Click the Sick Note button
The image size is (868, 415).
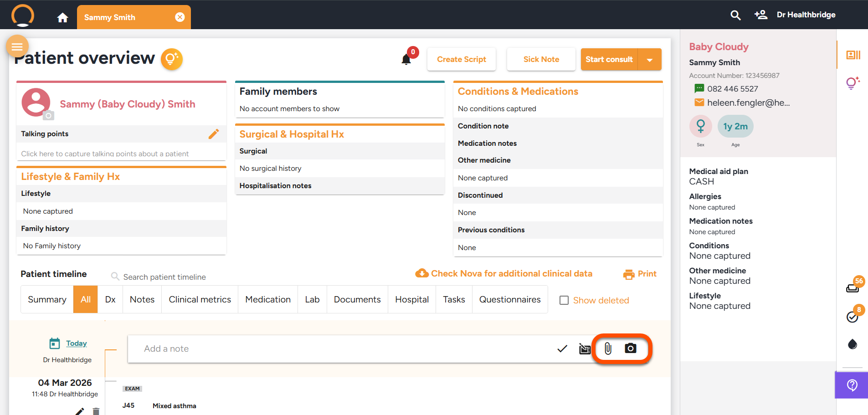click(x=541, y=59)
